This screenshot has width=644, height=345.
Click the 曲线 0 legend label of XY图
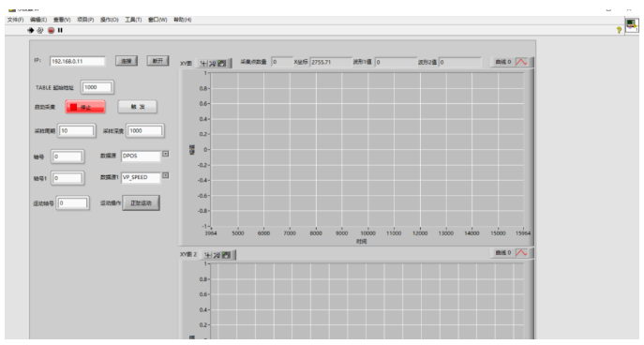(503, 62)
